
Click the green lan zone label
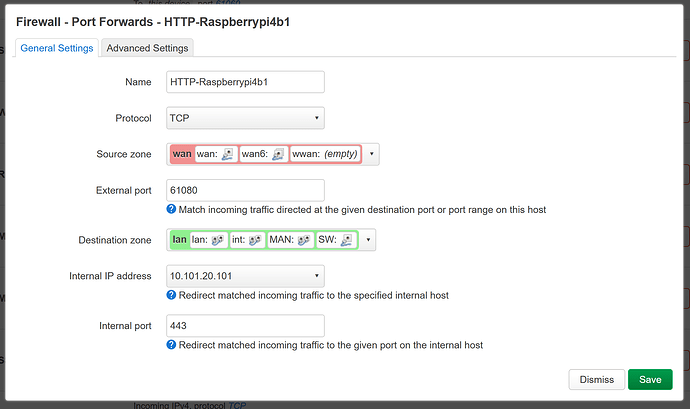tap(179, 240)
